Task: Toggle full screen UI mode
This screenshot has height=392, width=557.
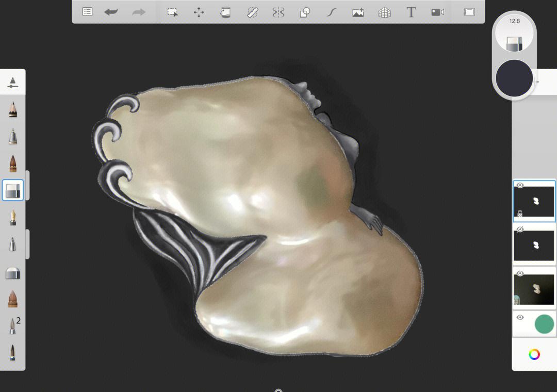Action: point(470,12)
